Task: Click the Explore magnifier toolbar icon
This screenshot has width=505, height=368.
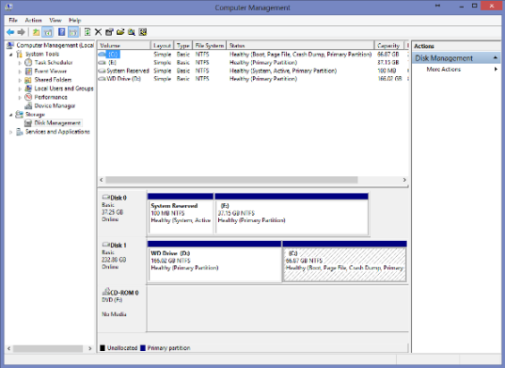Action: tap(132, 32)
